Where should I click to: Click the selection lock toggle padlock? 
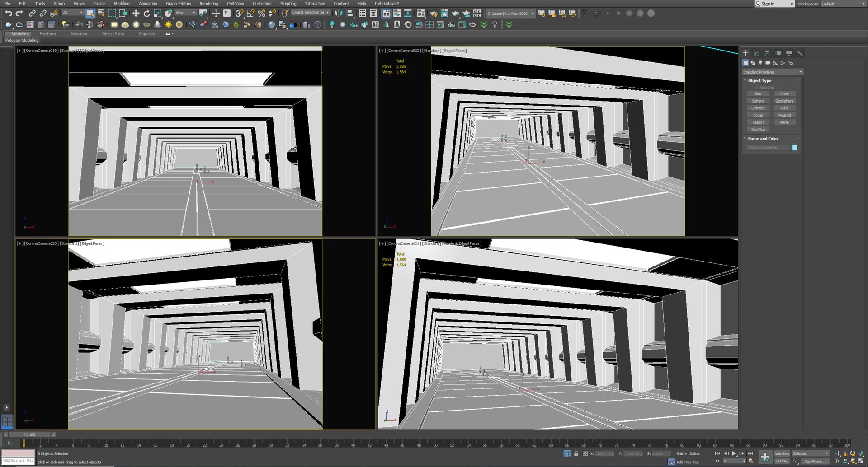[x=576, y=453]
